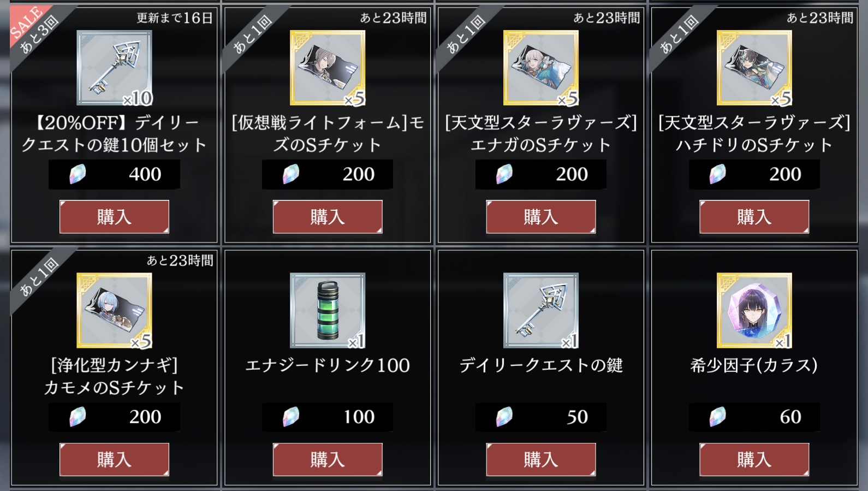
Task: Tap the 希少因子(カラス) crystal portrait icon
Action: pyautogui.click(x=754, y=310)
